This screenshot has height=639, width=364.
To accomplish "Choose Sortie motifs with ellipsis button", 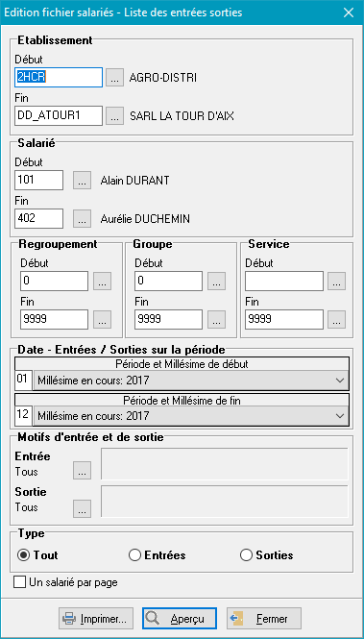I will [82, 508].
